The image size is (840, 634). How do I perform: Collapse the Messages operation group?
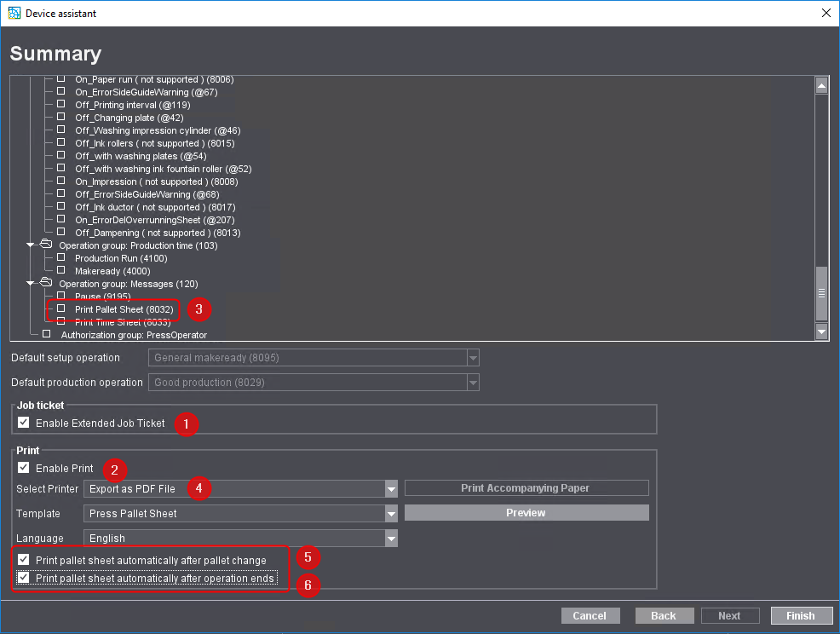tap(30, 284)
